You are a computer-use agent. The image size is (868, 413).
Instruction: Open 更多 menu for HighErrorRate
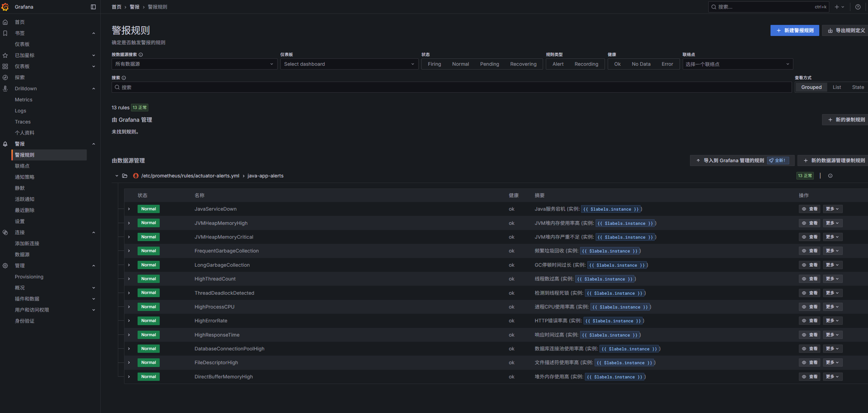coord(832,321)
